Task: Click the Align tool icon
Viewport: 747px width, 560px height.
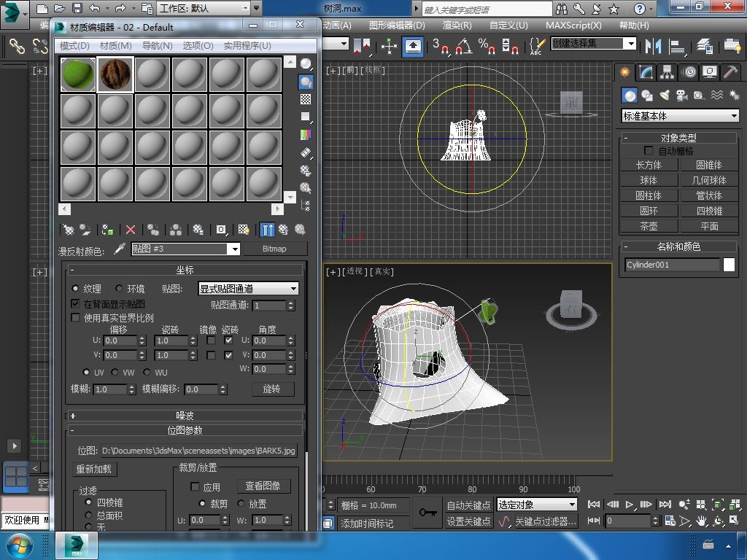Action: click(x=676, y=46)
